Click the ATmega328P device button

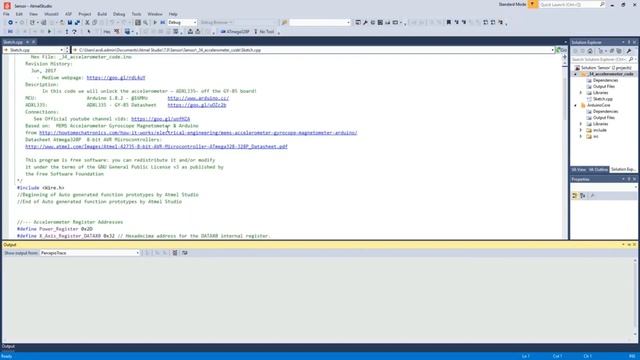coord(235,31)
